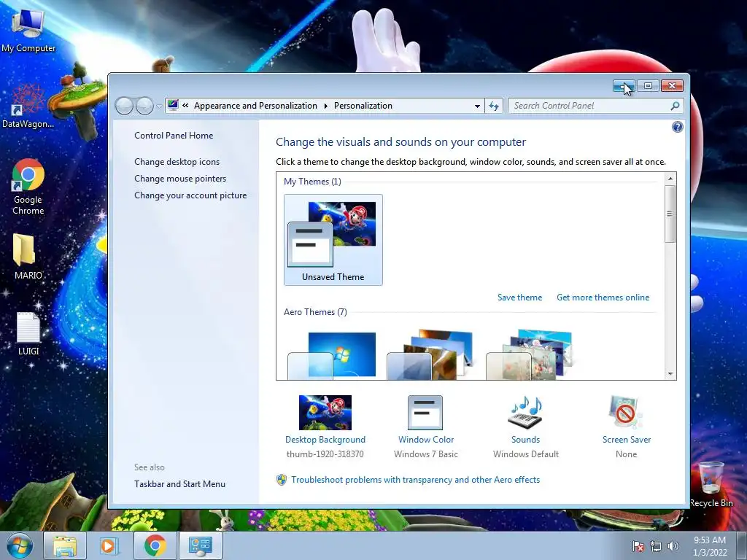The height and width of the screenshot is (560, 747).
Task: Click the Save theme link
Action: pos(519,297)
